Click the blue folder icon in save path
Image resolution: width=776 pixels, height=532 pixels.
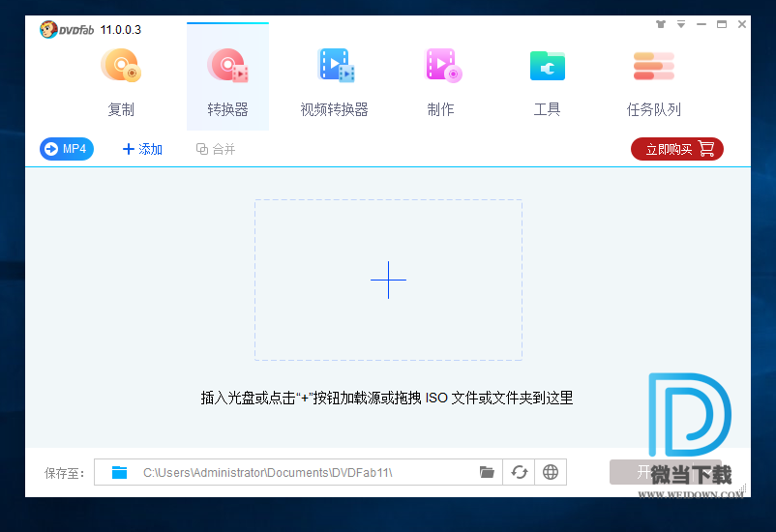pos(119,473)
